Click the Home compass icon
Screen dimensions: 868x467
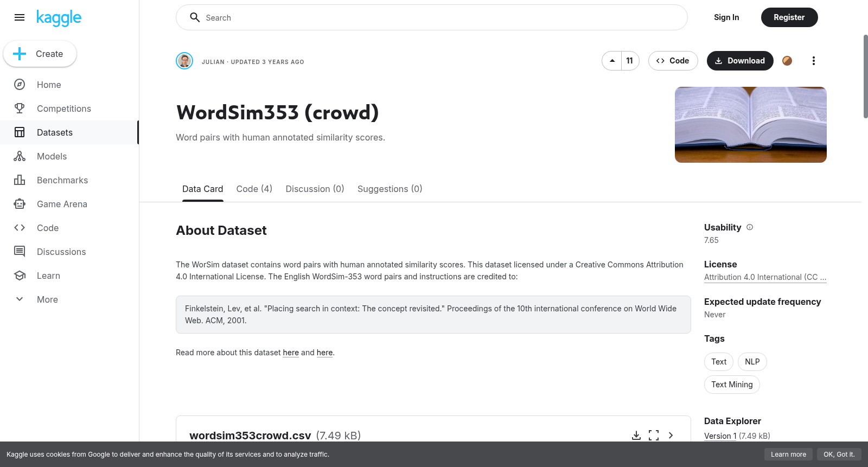pyautogui.click(x=20, y=85)
